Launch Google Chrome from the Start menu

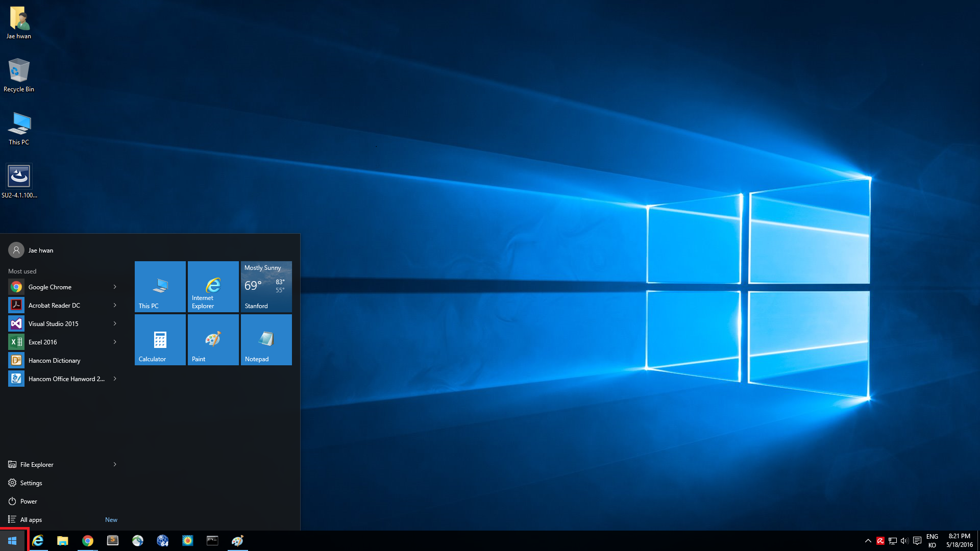50,287
